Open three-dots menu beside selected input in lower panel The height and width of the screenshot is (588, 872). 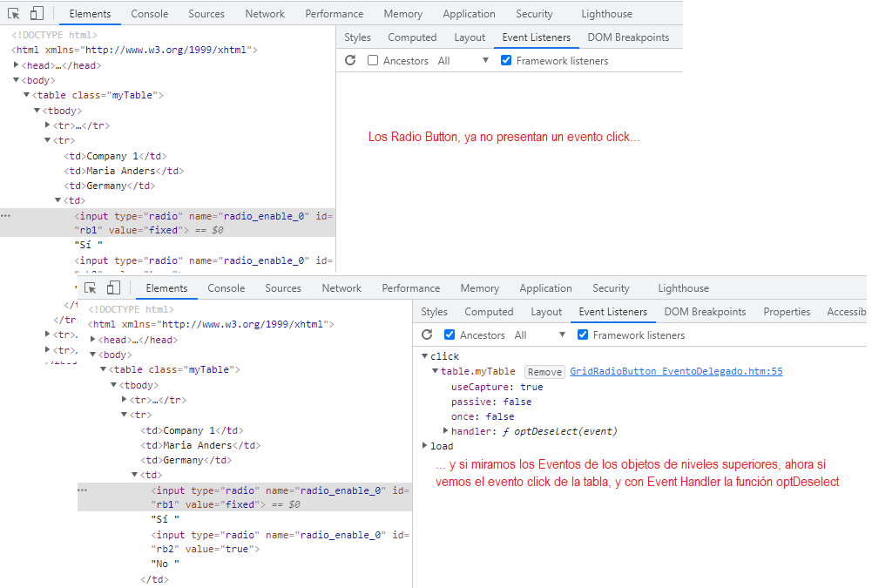[x=84, y=490]
